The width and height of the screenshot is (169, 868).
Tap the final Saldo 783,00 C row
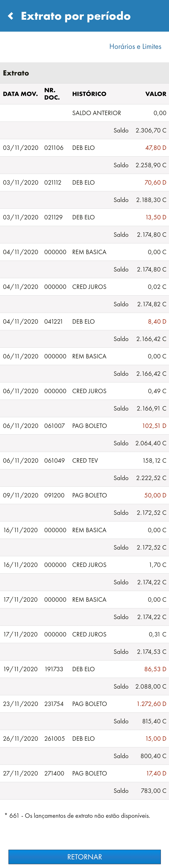tap(84, 790)
